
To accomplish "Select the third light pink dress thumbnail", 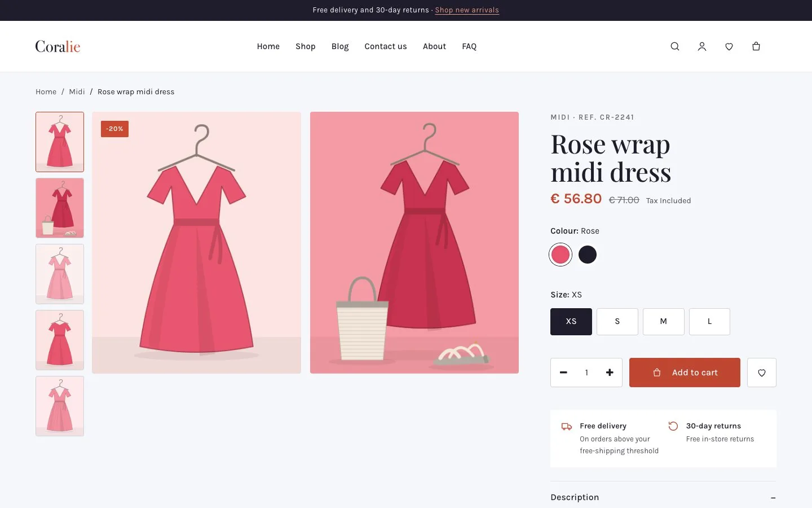I will point(60,274).
